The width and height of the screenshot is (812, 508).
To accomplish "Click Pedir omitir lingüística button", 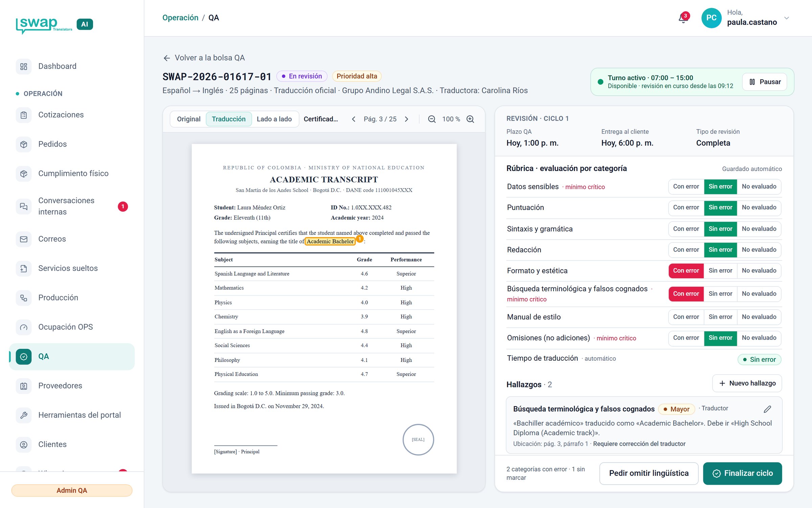I will [649, 473].
